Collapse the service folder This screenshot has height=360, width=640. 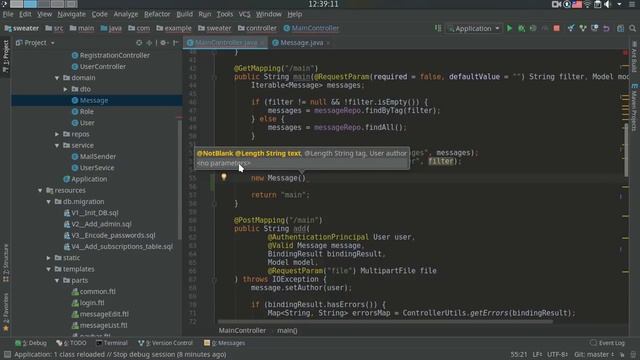coord(57,145)
